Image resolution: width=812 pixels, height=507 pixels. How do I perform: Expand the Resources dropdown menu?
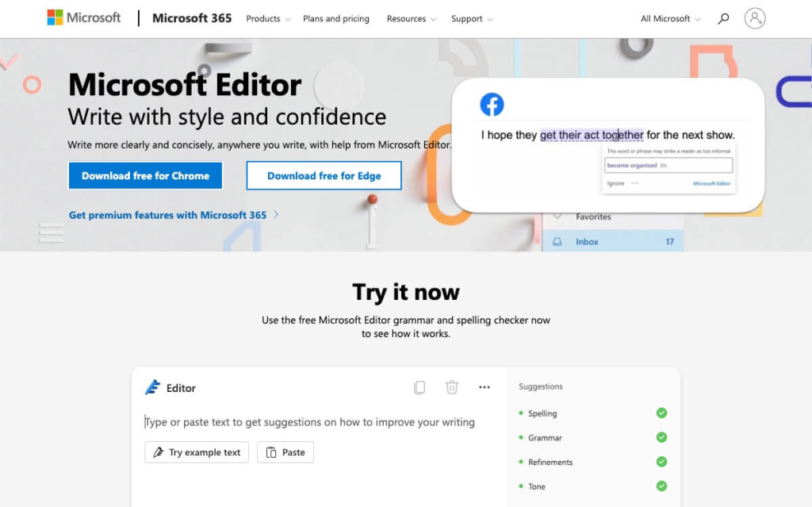[x=411, y=19]
